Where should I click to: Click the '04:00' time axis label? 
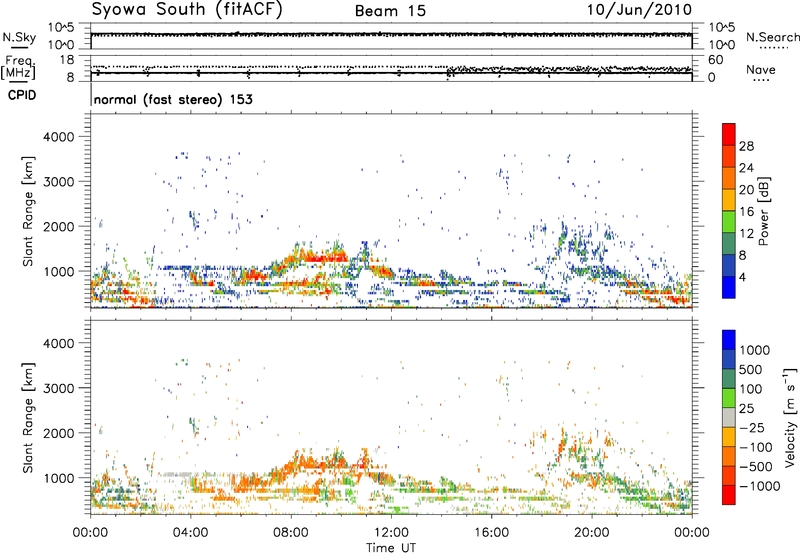click(191, 533)
